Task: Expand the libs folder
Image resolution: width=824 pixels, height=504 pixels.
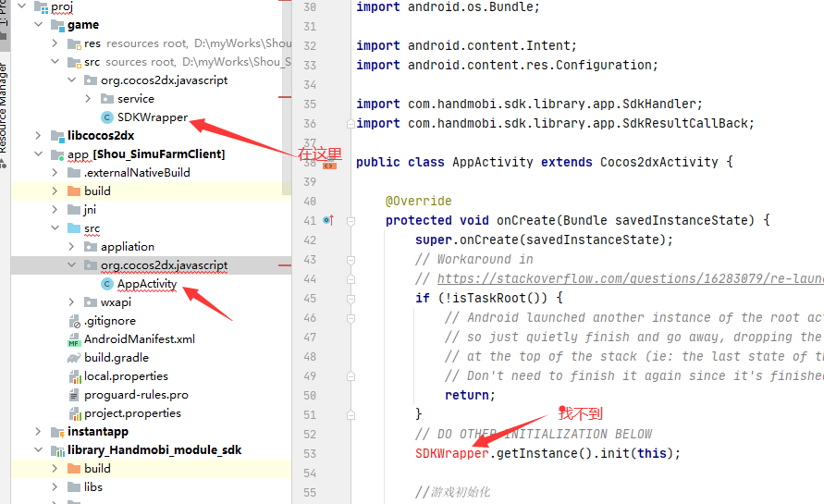Action: coord(55,486)
